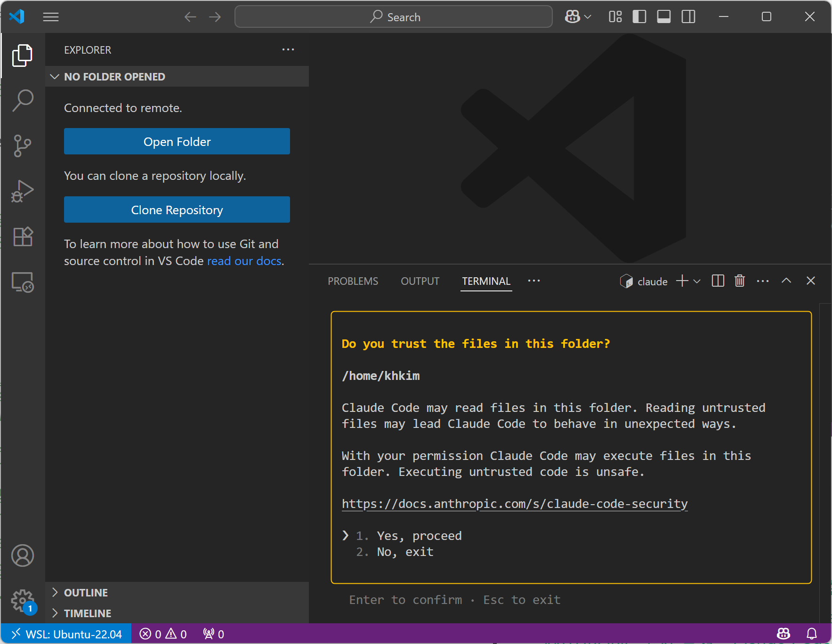This screenshot has height=644, width=832.
Task: Click 'You can clone a repository locally.' text
Action: click(155, 176)
